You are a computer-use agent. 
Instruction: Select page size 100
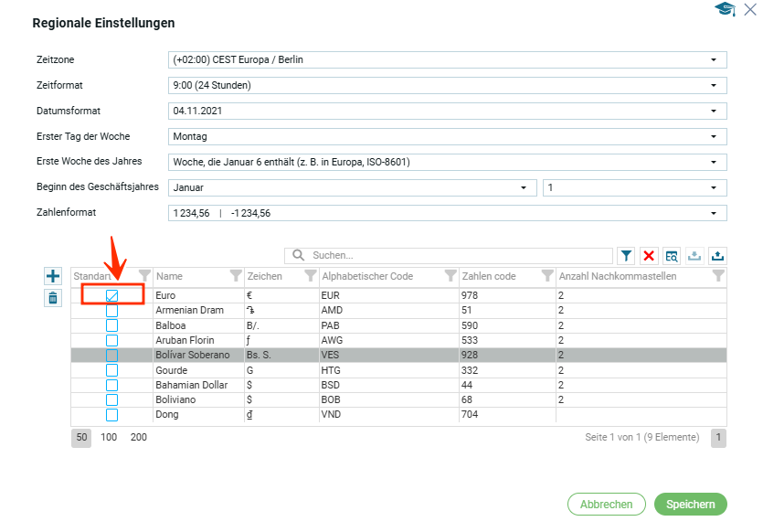coord(109,438)
